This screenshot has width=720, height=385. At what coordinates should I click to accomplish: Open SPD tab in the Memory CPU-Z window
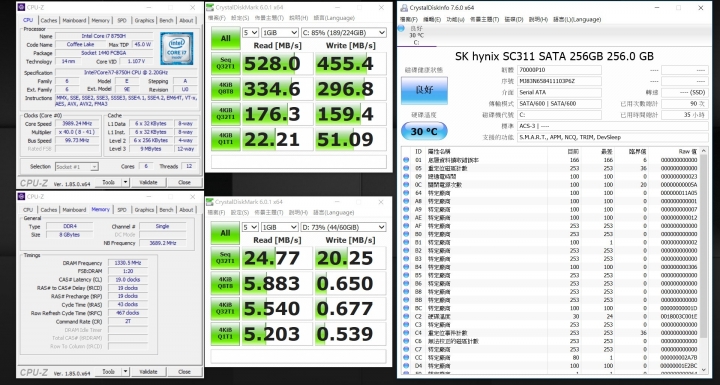[122, 210]
